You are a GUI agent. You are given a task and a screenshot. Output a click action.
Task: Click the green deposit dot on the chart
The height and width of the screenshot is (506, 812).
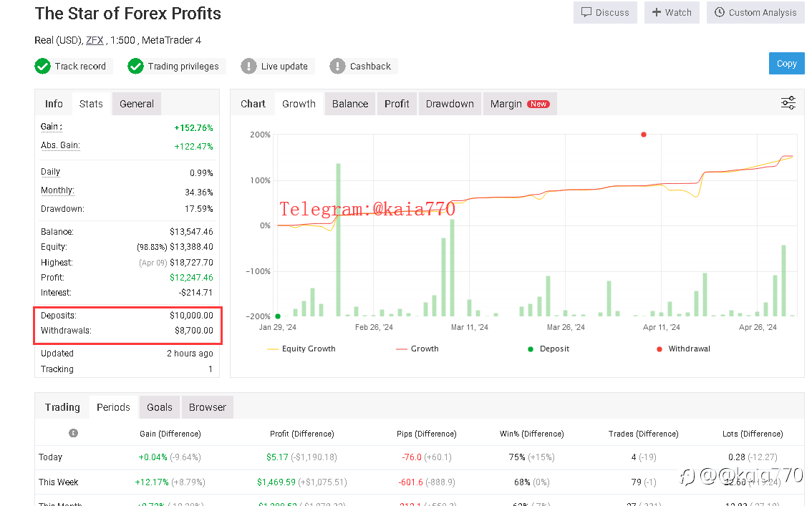point(278,316)
